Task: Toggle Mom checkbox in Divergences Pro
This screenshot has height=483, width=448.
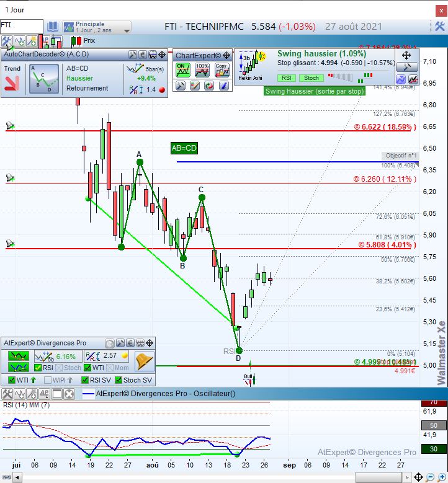Action: click(x=110, y=368)
